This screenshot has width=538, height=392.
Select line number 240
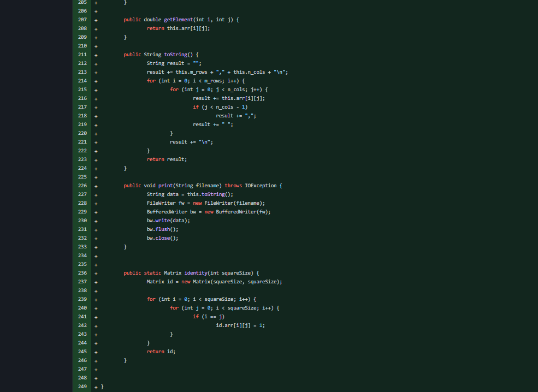[x=82, y=308]
